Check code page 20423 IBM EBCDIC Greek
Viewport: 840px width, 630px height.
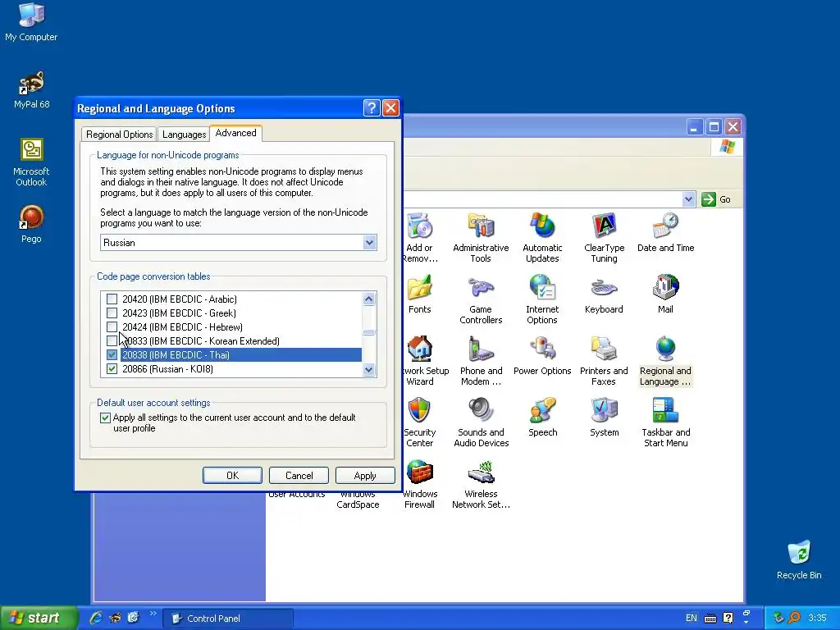tap(112, 313)
